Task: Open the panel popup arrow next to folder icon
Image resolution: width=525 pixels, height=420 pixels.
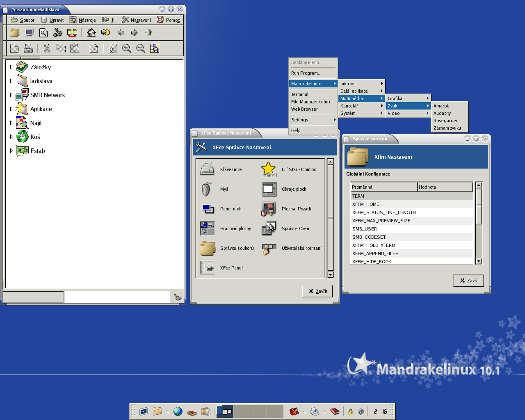Action: (x=167, y=411)
